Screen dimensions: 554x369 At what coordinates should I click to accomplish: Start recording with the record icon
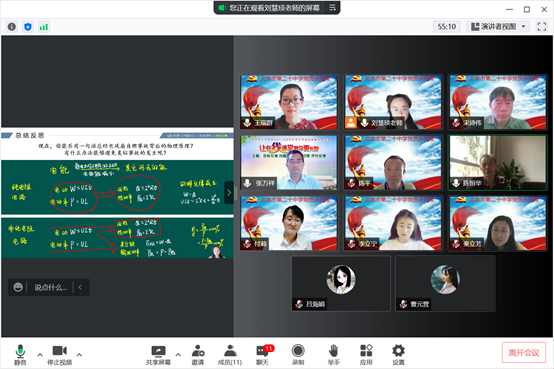(298, 355)
